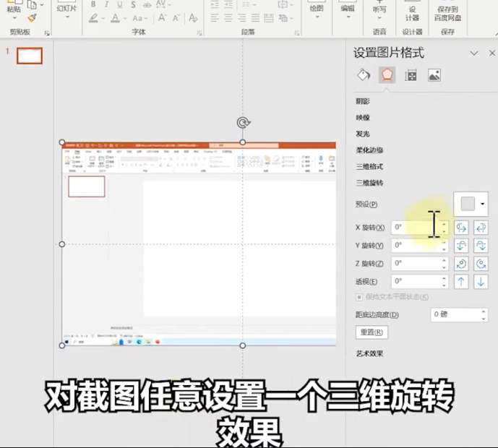The height and width of the screenshot is (448, 498).
Task: Expand the 艺术效果 artistic effects section
Action: point(369,353)
